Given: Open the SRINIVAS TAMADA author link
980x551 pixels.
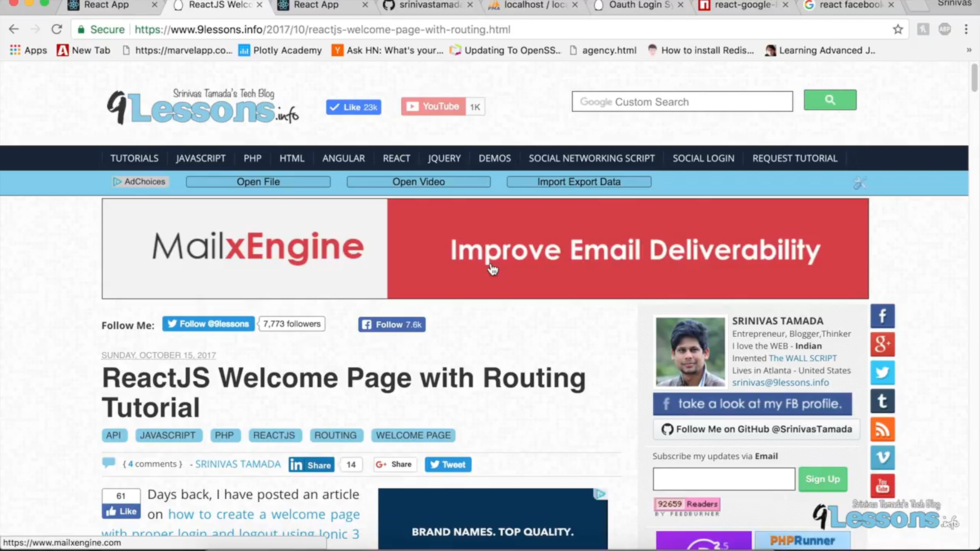Looking at the screenshot, I should click(238, 464).
